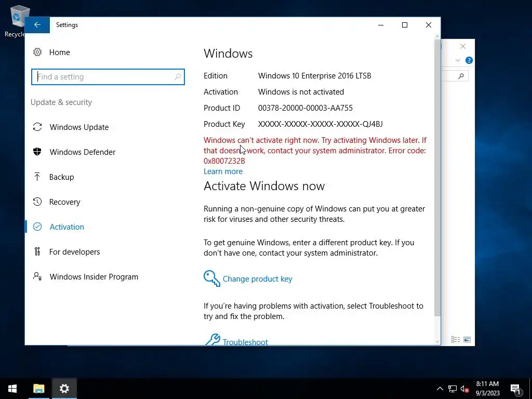The height and width of the screenshot is (399, 532).
Task: Open the Windows Start menu
Action: point(12,389)
